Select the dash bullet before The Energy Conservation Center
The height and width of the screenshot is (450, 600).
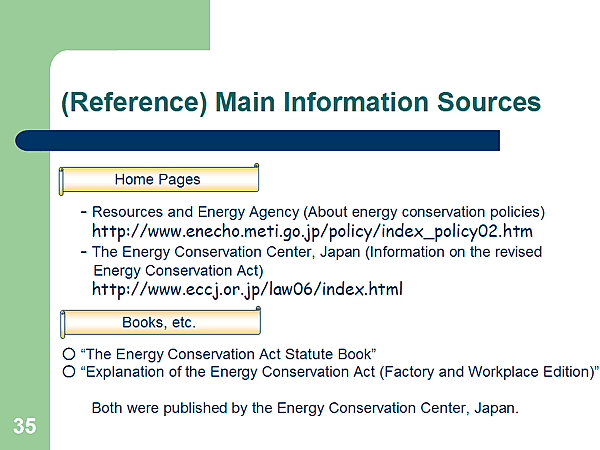(x=83, y=252)
